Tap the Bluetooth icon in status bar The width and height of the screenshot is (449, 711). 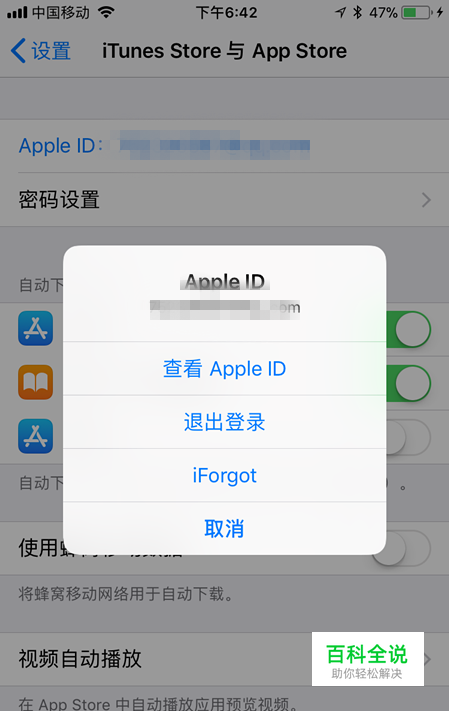pyautogui.click(x=358, y=12)
